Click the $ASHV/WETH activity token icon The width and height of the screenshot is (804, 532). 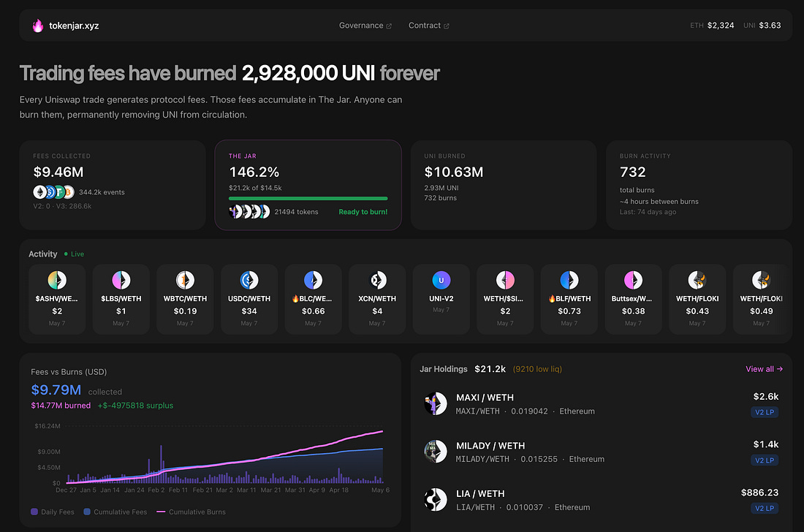pyautogui.click(x=57, y=280)
